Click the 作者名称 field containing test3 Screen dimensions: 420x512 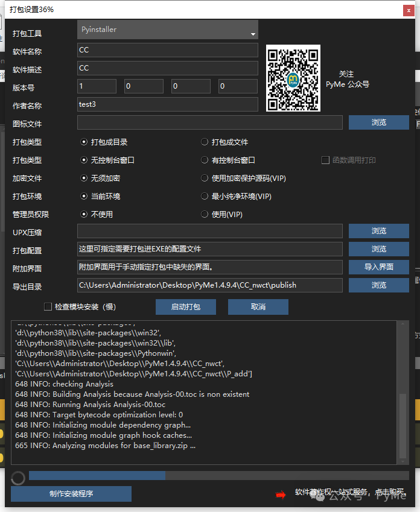point(168,104)
